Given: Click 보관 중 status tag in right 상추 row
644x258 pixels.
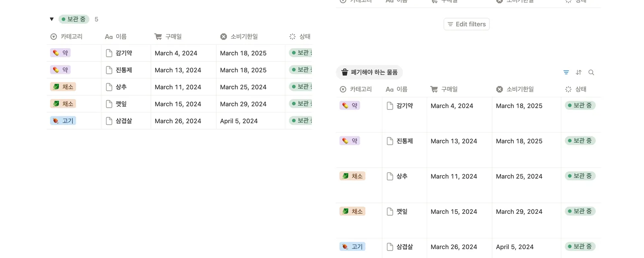Looking at the screenshot, I should 580,176.
